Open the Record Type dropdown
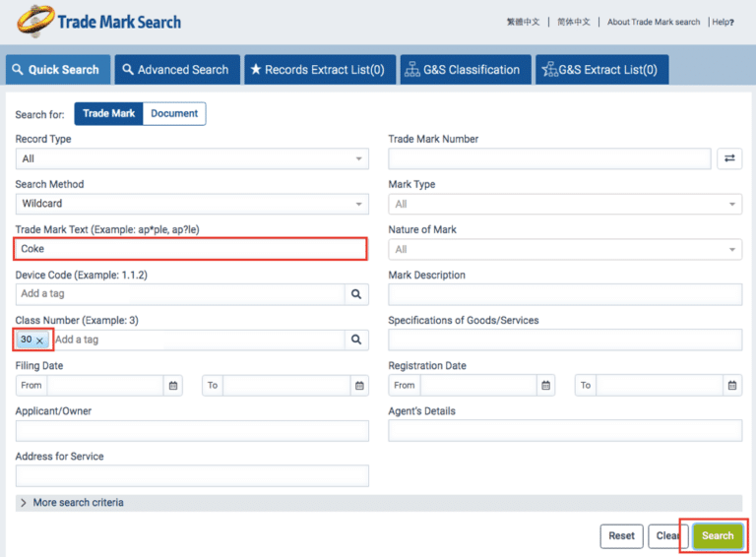This screenshot has width=756, height=557. [192, 158]
